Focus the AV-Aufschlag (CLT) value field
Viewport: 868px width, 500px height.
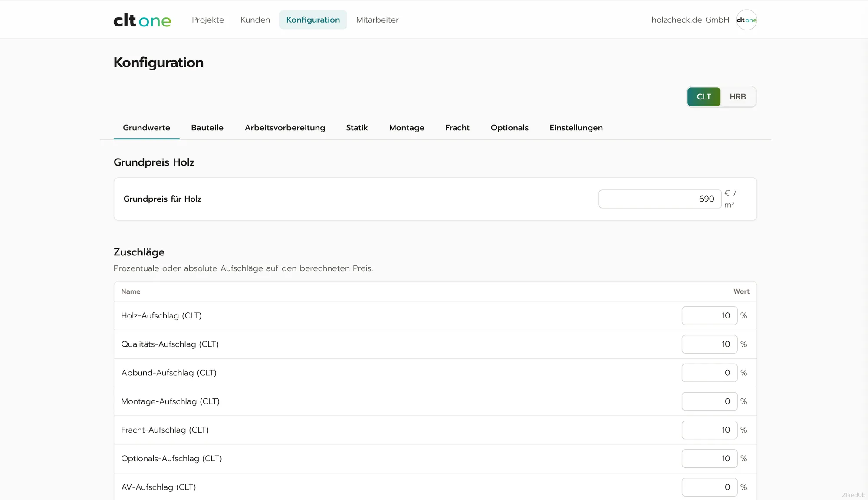click(709, 487)
